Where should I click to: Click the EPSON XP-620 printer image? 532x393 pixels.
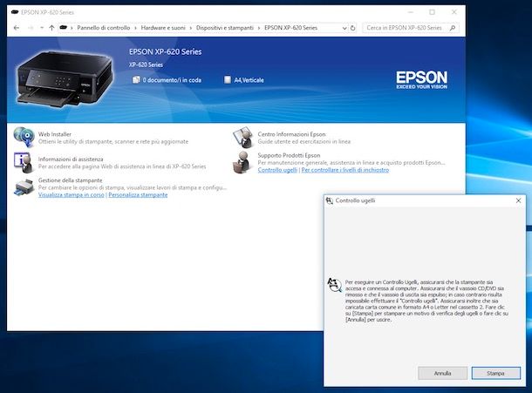coord(65,78)
